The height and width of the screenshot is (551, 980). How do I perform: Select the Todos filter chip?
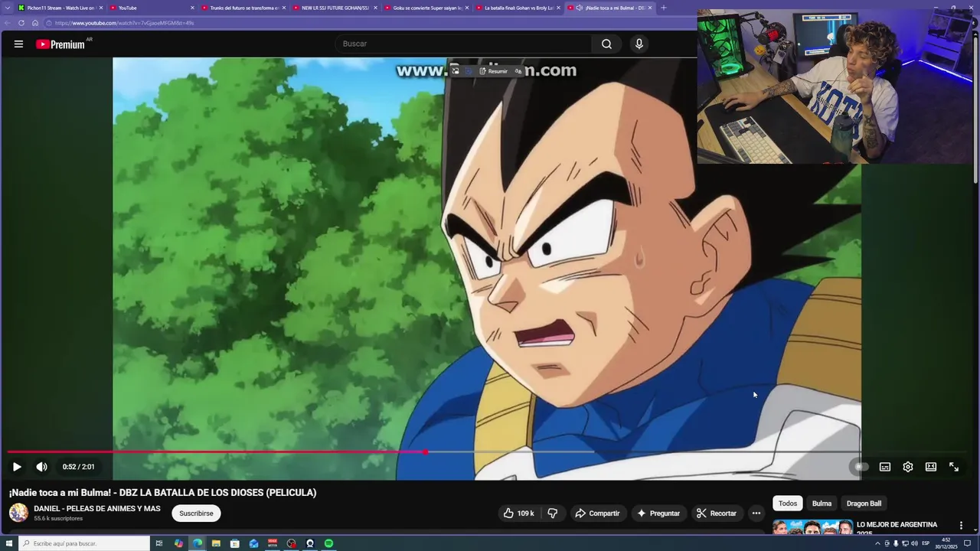(788, 504)
